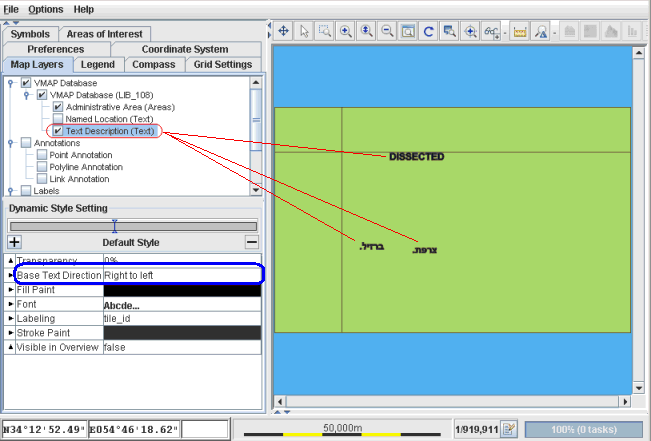651x441 pixels.
Task: Click the black Fill Paint color swatch
Action: (x=180, y=289)
